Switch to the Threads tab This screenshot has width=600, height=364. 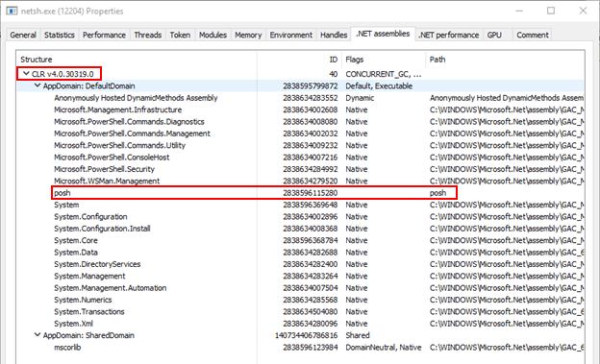(148, 35)
